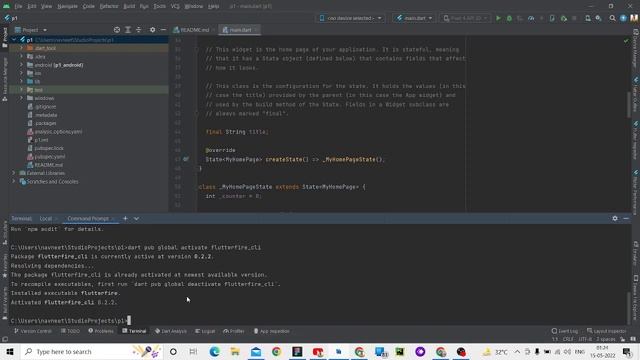The image size is (640, 360).
Task: Open App Inspection tool window
Action: pyautogui.click(x=271, y=331)
